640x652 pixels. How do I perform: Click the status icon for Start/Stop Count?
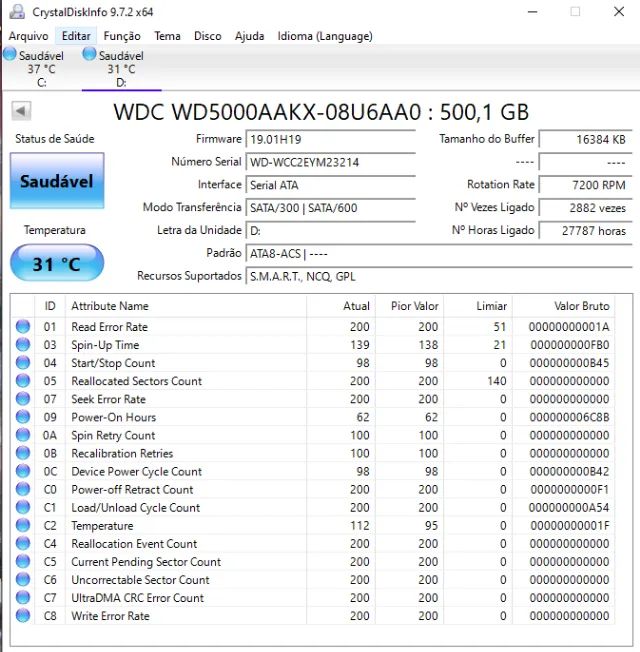pos(23,363)
